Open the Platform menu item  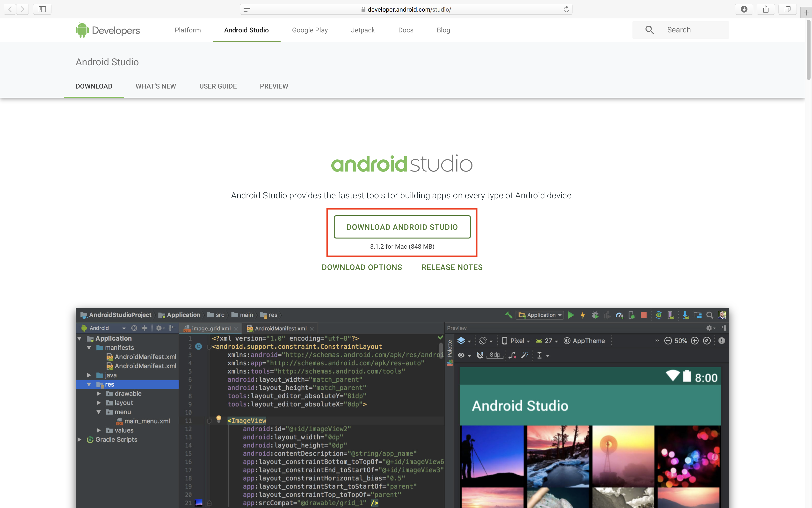pyautogui.click(x=188, y=30)
